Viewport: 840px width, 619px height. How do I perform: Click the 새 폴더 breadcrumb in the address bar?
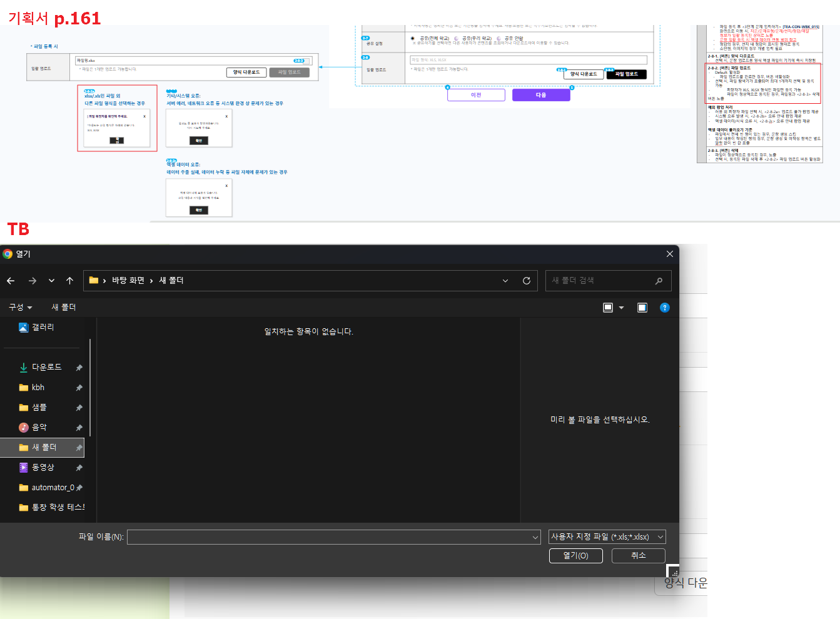(x=171, y=280)
